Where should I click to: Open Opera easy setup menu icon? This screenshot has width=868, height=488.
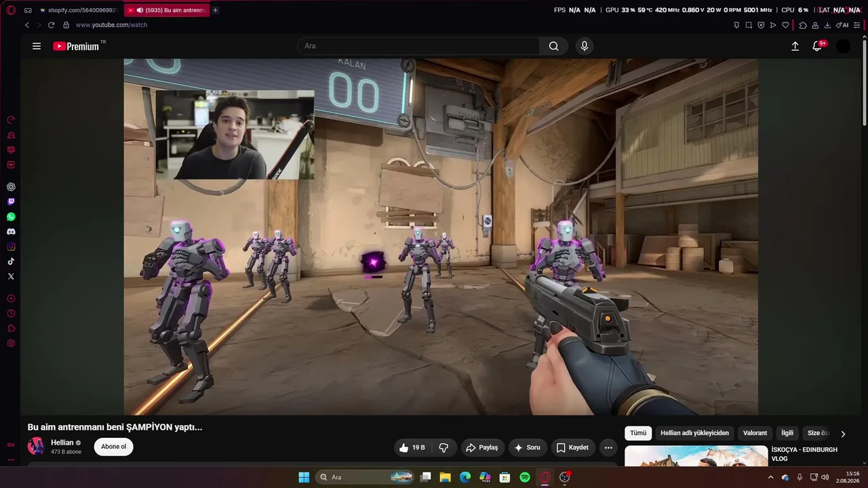point(857,25)
